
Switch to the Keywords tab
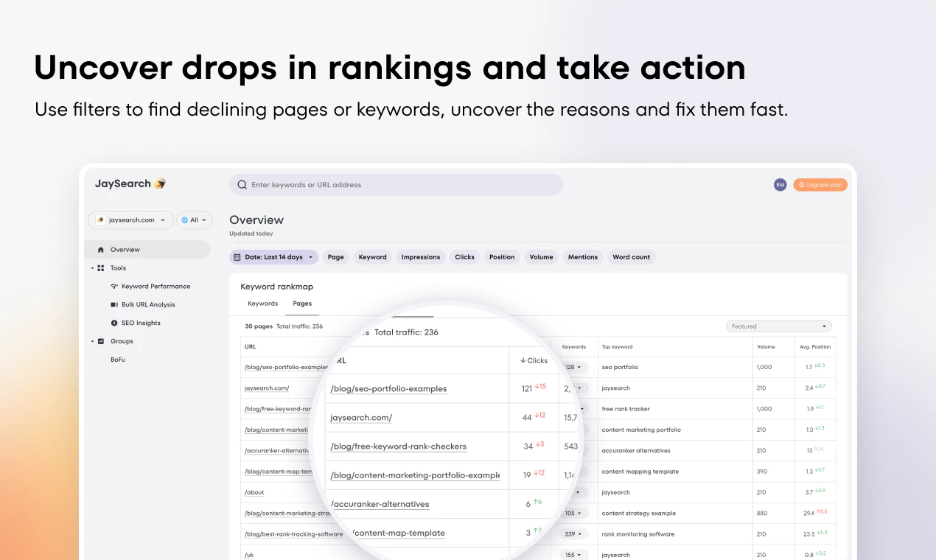[263, 304]
